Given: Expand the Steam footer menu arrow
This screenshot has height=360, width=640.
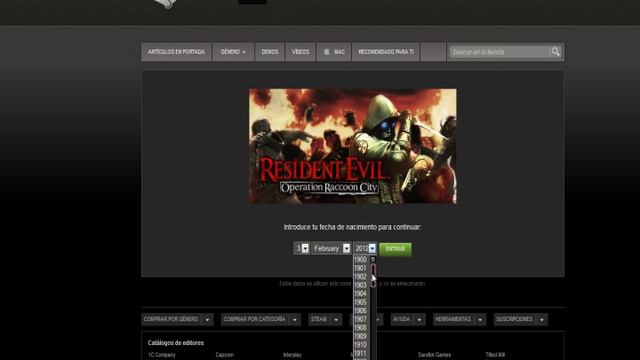Looking at the screenshot, I should (x=336, y=320).
